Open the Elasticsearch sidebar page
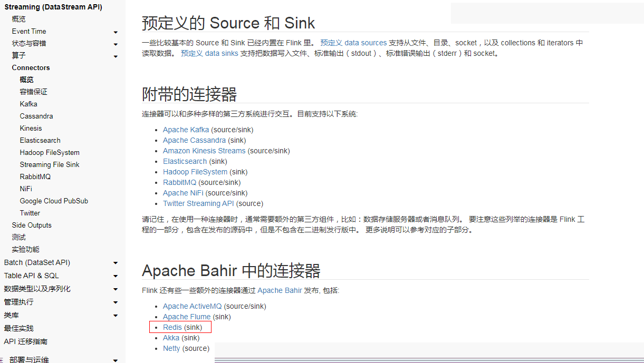 click(40, 140)
